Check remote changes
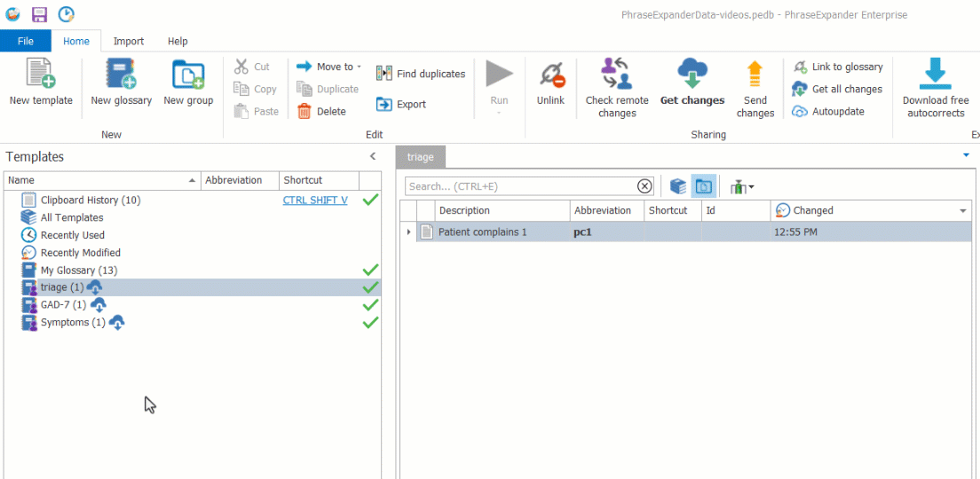Screen dimensions: 980x479 pyautogui.click(x=617, y=88)
